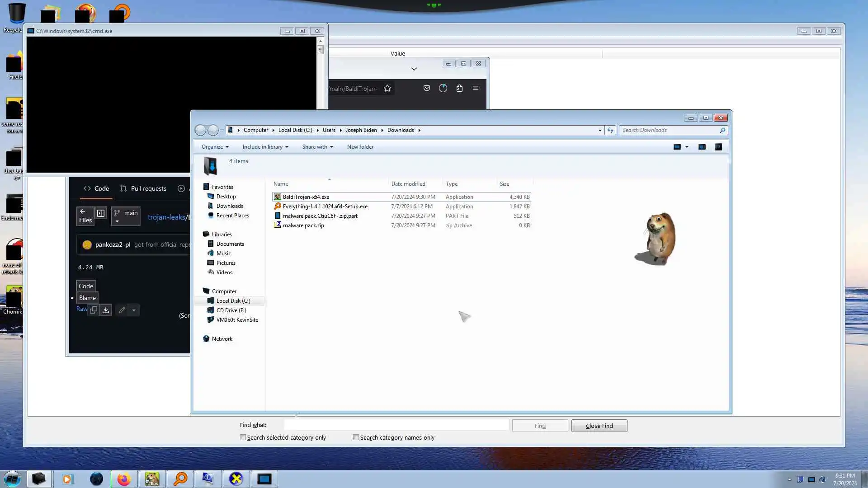Click the New folder button

pyautogui.click(x=360, y=147)
